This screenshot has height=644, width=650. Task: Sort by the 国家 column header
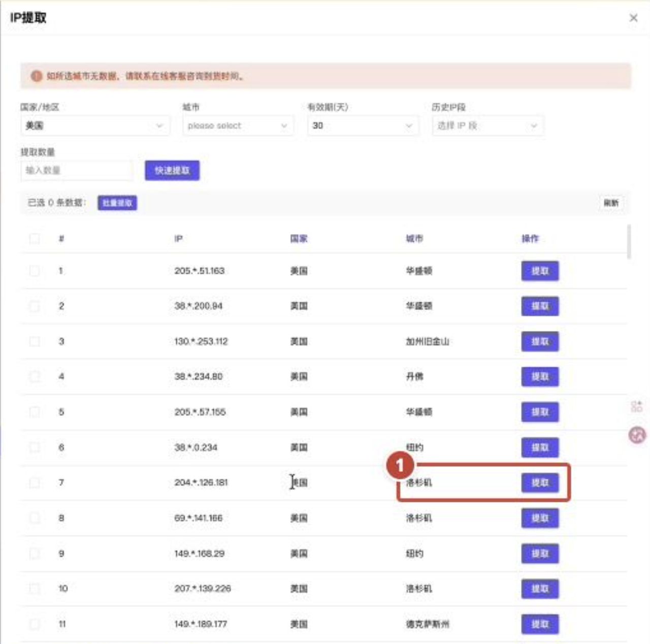(x=299, y=238)
